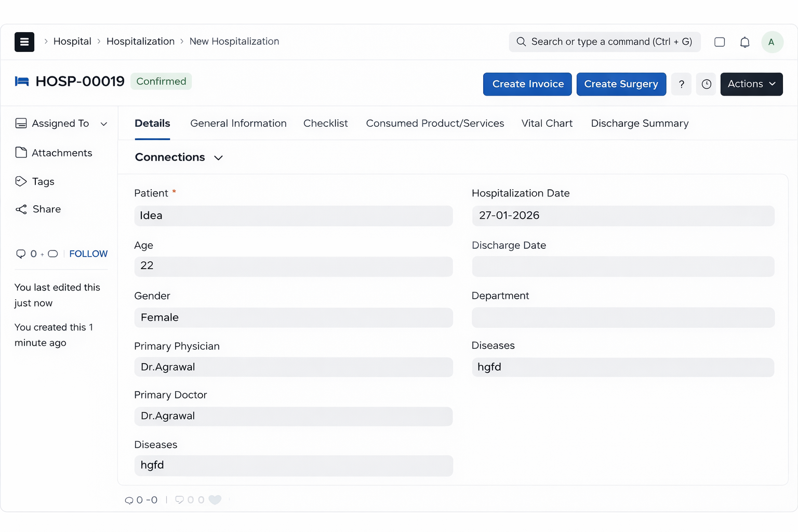Click the Patient field with Idea

[294, 216]
